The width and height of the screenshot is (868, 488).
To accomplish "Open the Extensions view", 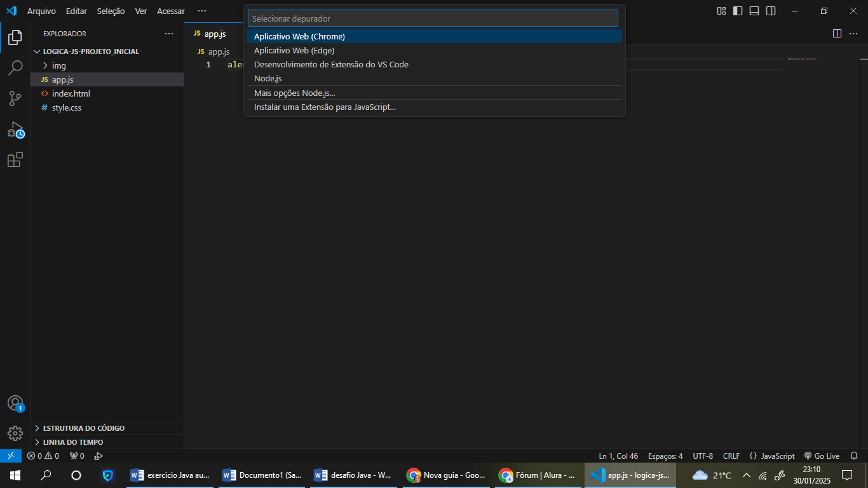I will (x=15, y=159).
